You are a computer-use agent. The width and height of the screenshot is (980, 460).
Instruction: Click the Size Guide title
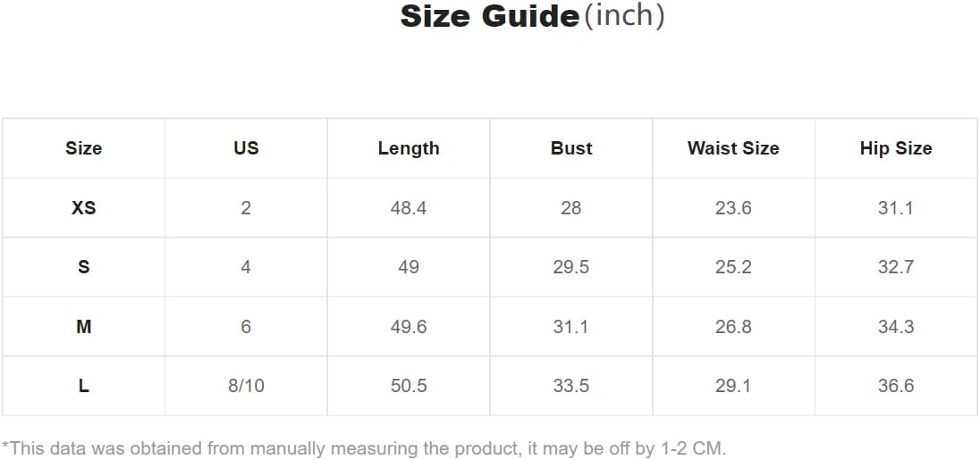(x=489, y=16)
